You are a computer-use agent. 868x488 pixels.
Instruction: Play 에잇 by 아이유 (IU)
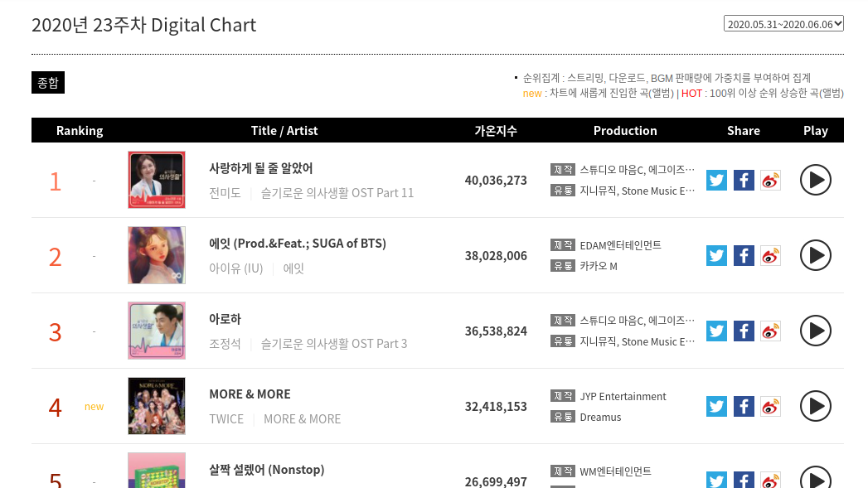tap(816, 256)
